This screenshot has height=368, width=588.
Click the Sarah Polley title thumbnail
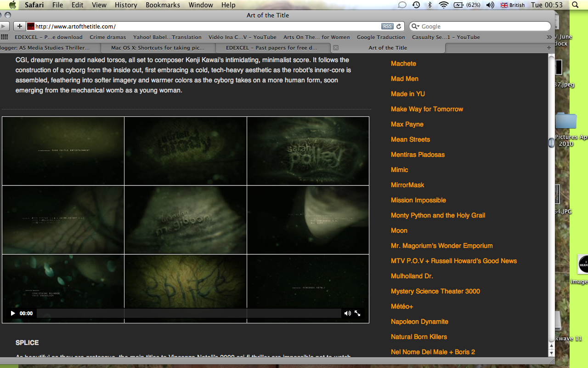308,151
